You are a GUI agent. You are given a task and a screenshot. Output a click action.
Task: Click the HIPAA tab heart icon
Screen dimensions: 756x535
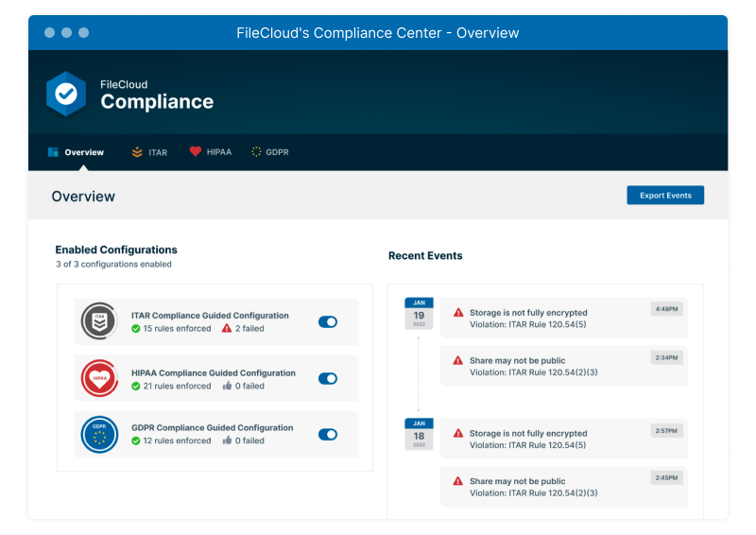pyautogui.click(x=196, y=151)
